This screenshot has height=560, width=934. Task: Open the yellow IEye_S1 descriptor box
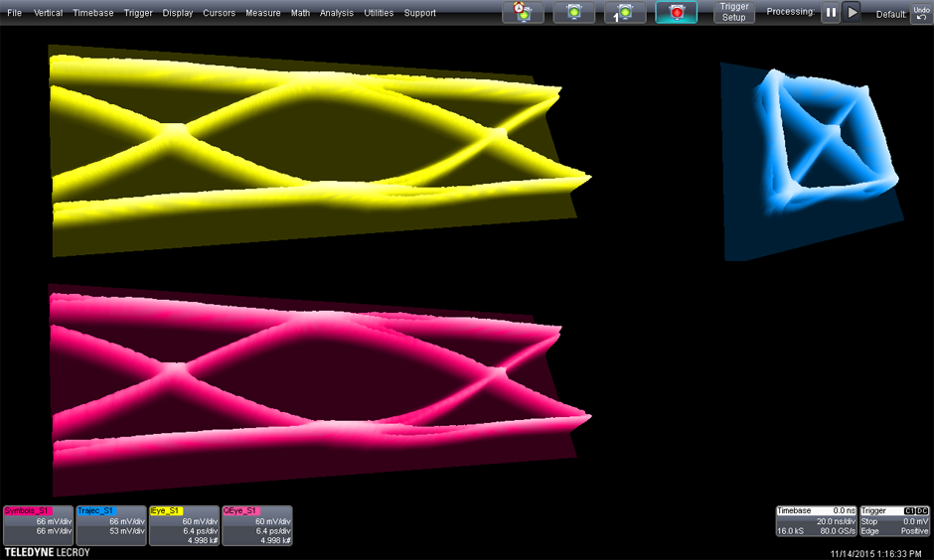[184, 525]
